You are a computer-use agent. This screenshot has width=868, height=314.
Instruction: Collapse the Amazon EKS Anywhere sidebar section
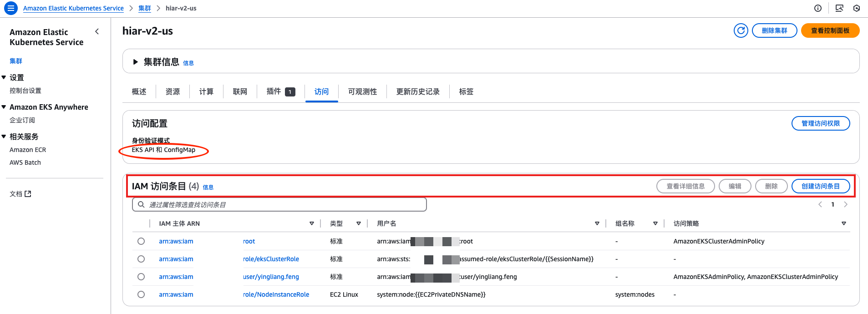pyautogui.click(x=4, y=107)
